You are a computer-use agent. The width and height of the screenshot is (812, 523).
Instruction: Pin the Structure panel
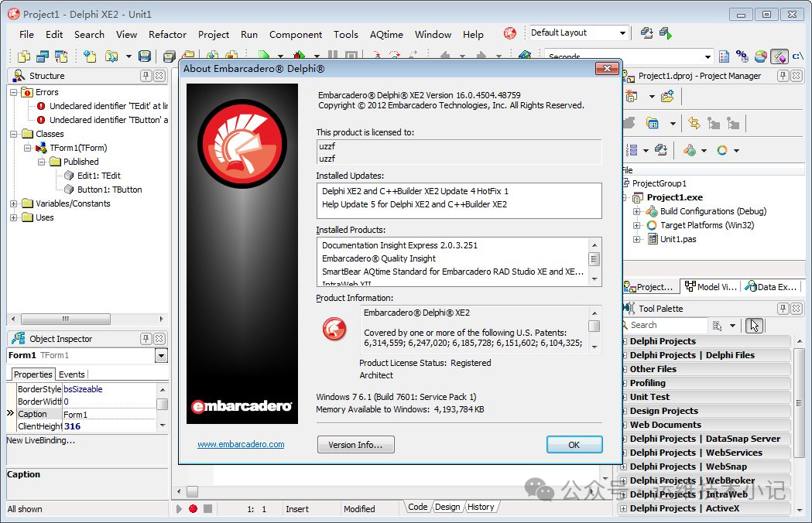146,76
